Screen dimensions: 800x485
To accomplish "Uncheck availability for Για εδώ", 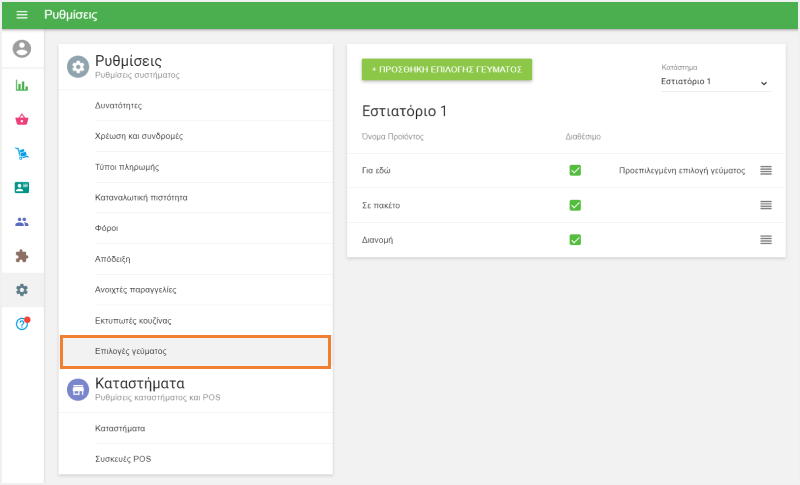I will (575, 170).
